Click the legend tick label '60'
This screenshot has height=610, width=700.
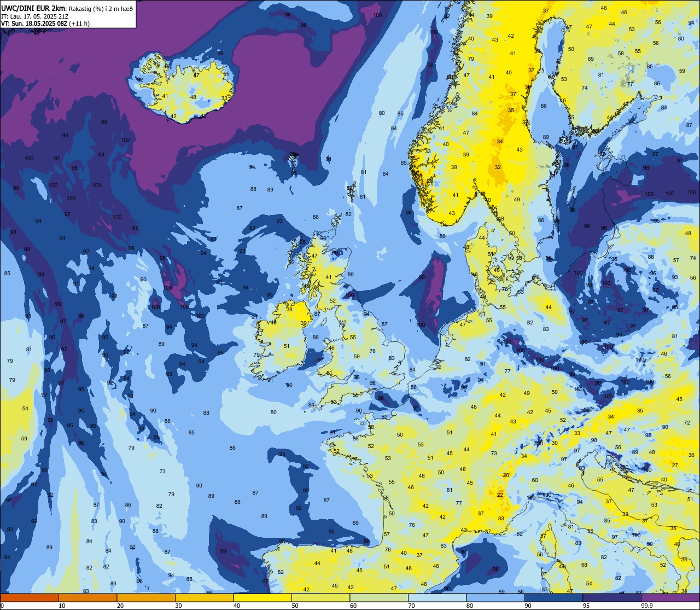coord(353,606)
